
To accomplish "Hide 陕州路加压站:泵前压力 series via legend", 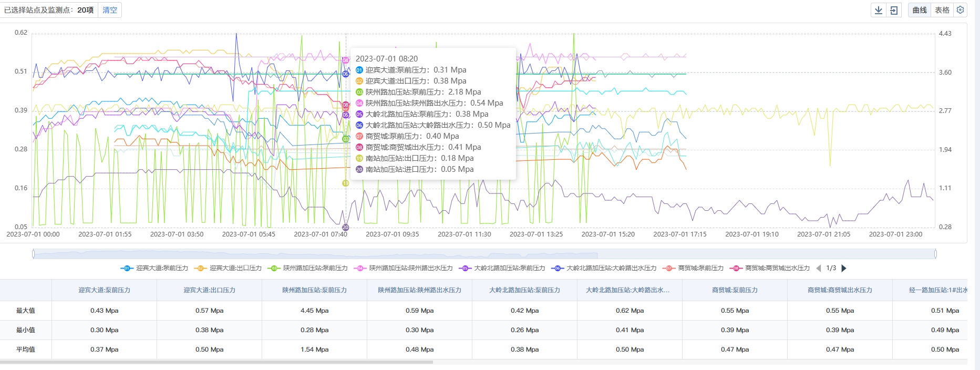I will (x=308, y=268).
